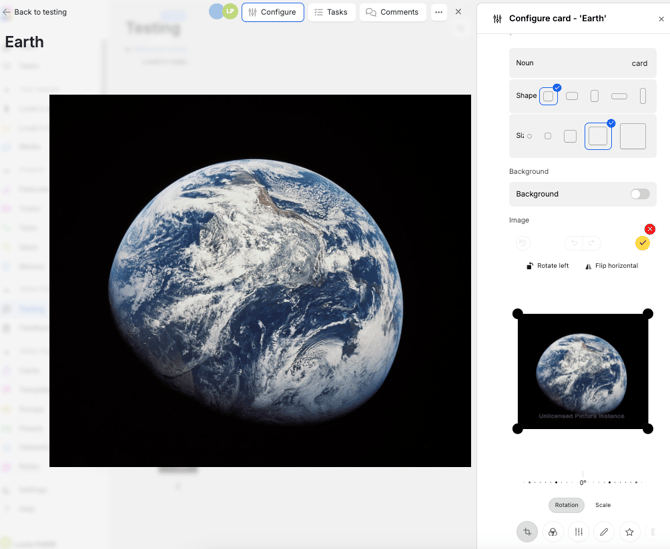Select the crop tool icon

[527, 532]
